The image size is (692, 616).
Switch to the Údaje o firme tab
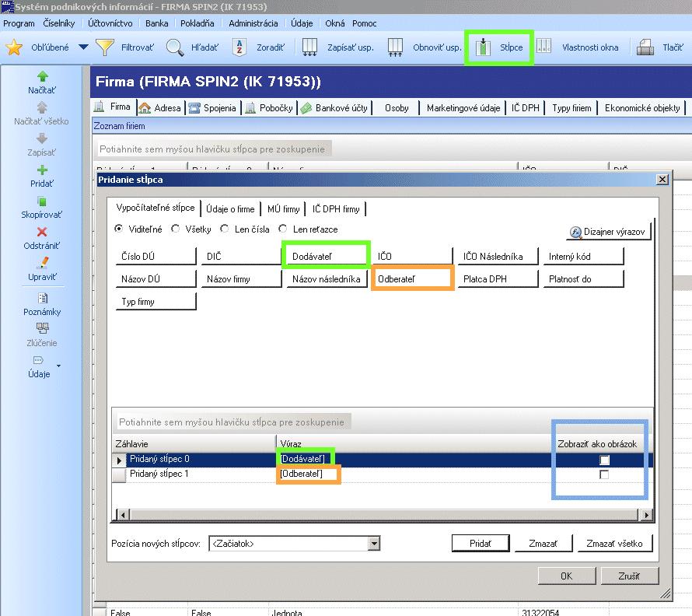click(230, 209)
